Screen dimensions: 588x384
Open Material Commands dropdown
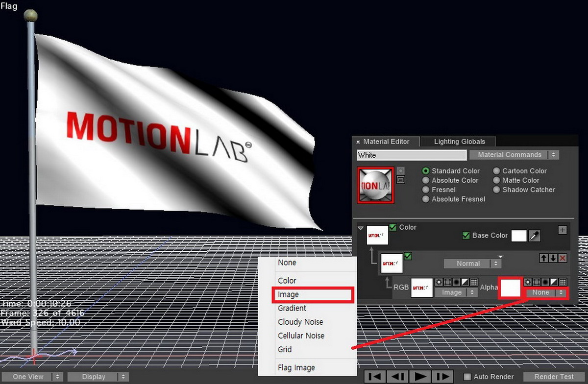(x=514, y=155)
